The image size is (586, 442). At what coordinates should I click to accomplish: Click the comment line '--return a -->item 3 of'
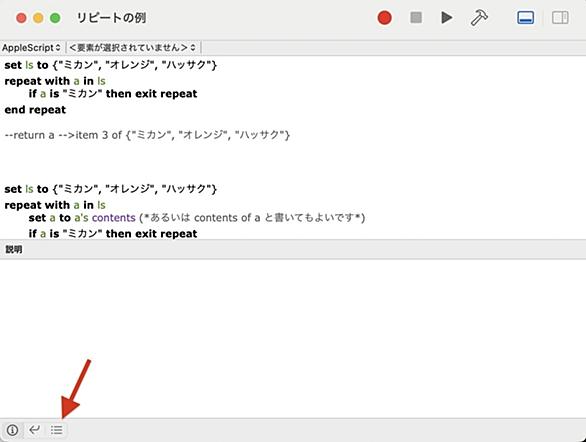point(147,135)
